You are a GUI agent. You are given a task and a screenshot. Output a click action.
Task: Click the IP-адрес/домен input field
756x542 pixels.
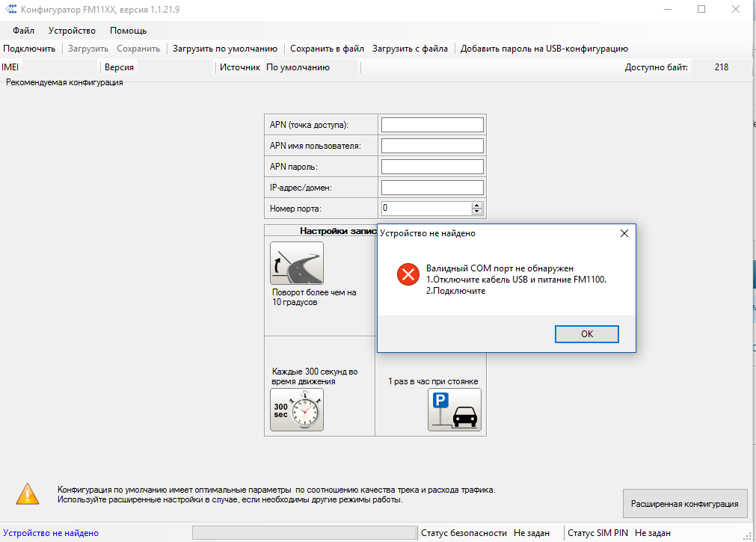432,188
